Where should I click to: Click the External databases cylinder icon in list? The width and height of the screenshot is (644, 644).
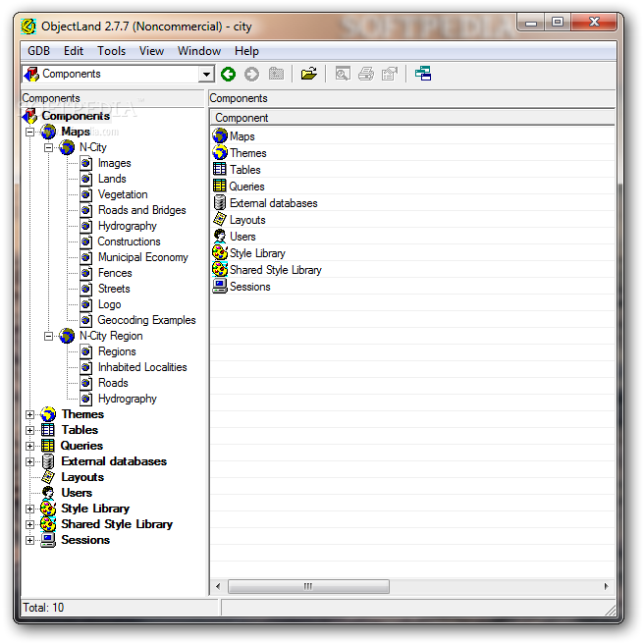pyautogui.click(x=220, y=203)
